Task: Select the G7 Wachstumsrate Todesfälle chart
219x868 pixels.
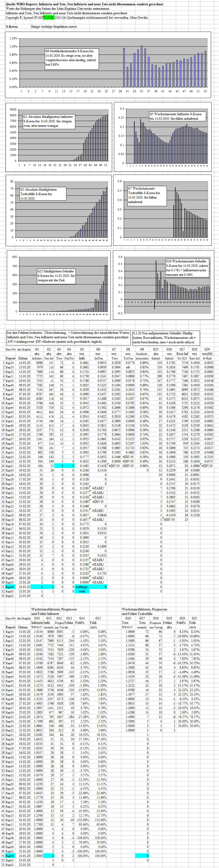Action: tap(162, 209)
